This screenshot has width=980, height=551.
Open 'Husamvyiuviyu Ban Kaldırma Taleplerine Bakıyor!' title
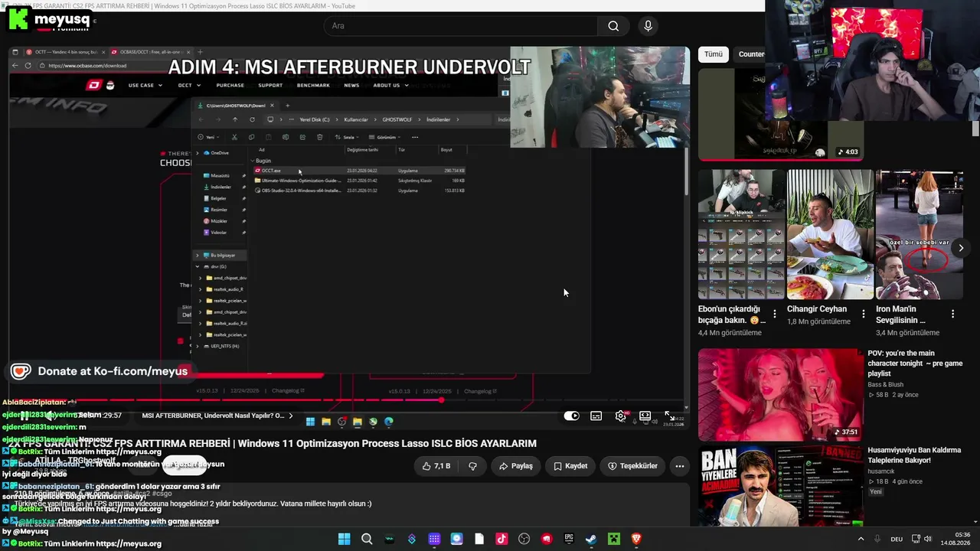(914, 455)
